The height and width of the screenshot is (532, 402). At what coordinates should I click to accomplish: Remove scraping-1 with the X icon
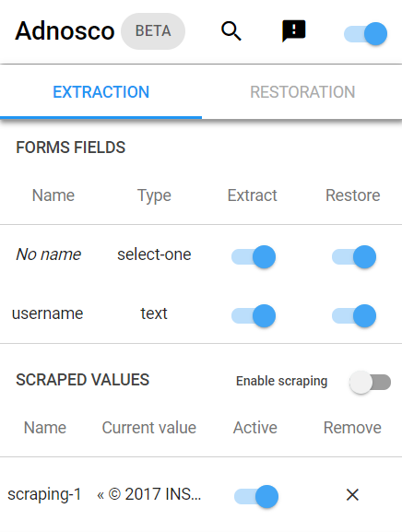point(352,495)
